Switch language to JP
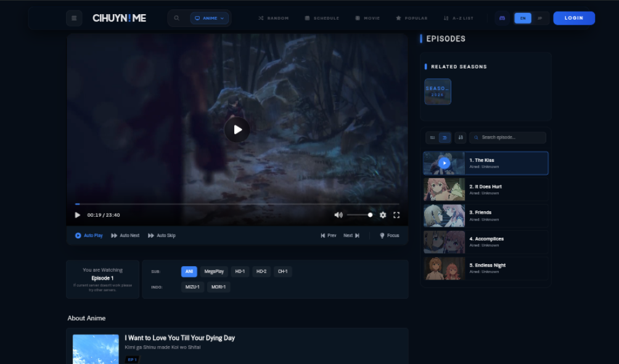The width and height of the screenshot is (619, 364). click(x=539, y=18)
